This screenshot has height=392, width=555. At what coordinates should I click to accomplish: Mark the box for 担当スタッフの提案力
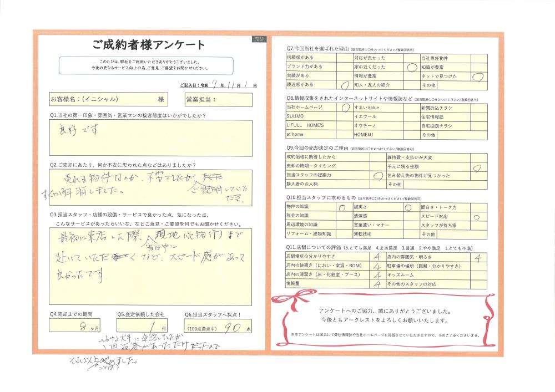click(377, 175)
